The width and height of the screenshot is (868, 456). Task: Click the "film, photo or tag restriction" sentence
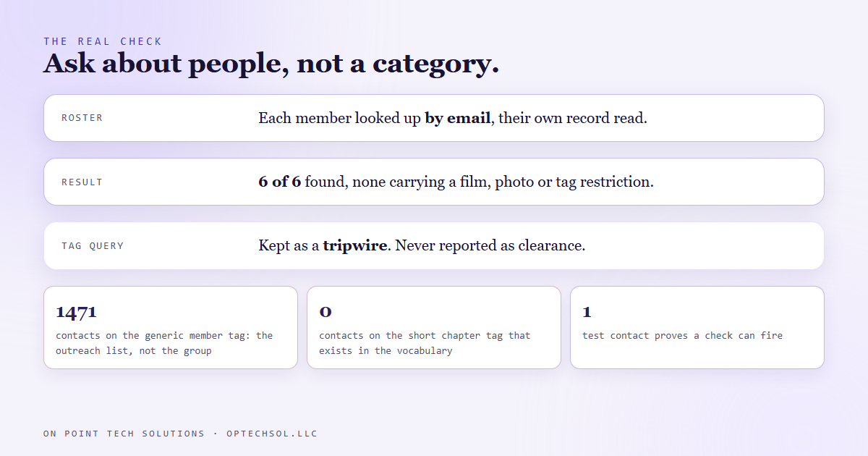point(456,182)
